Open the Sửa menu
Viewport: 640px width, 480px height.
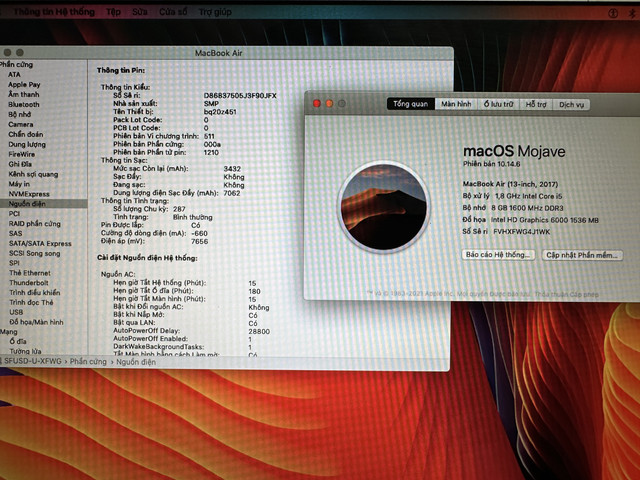pos(140,12)
